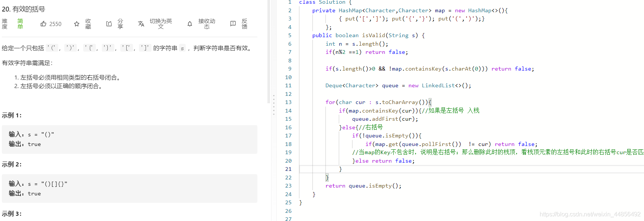Image resolution: width=644 pixels, height=221 pixels.
Task: Click the 2550 likes count
Action: pyautogui.click(x=55, y=24)
